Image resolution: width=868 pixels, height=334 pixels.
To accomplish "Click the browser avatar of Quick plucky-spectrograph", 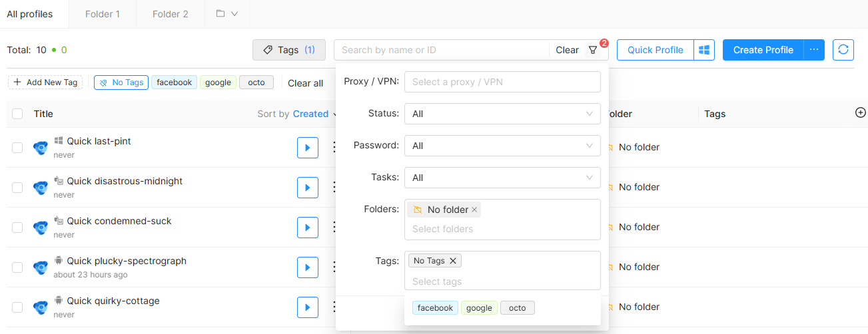I will click(x=41, y=267).
